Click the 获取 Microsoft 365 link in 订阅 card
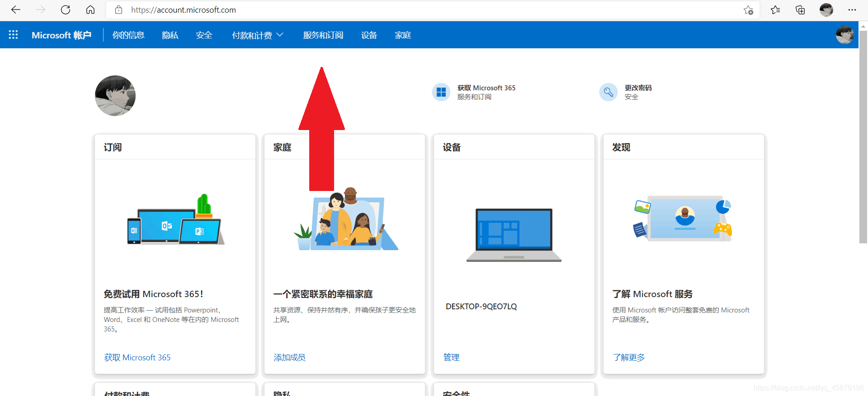This screenshot has height=396, width=868. 137,358
